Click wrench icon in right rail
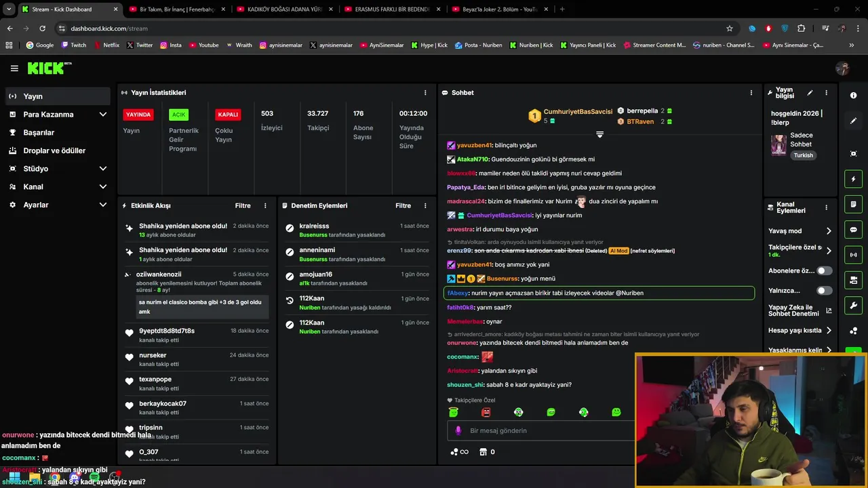The height and width of the screenshot is (488, 868). (x=853, y=306)
